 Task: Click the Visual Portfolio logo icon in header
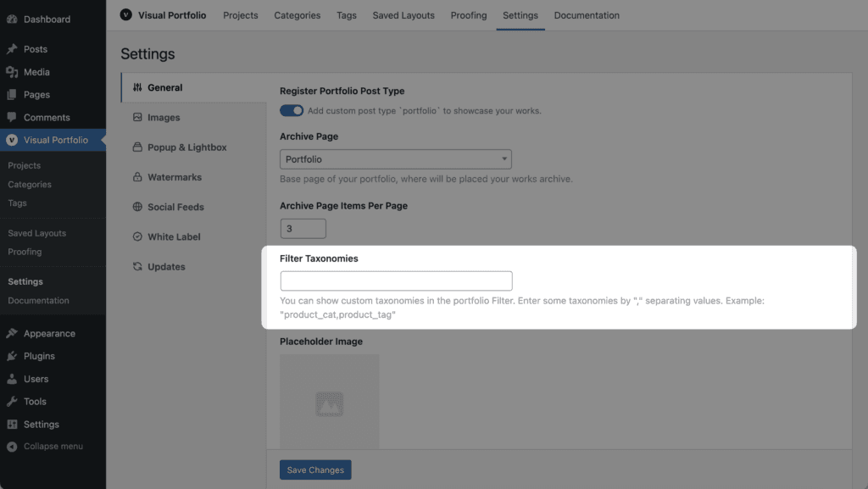(126, 15)
